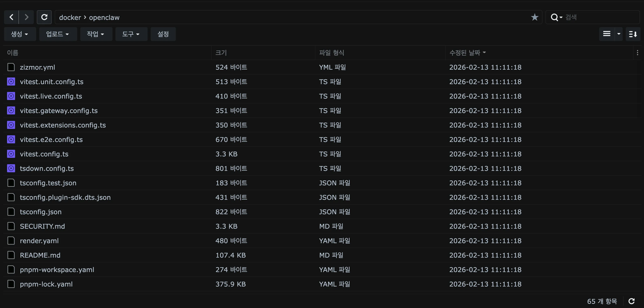Image resolution: width=644 pixels, height=308 pixels.
Task: Click the file icon next to vitest.config.ts
Action: click(11, 154)
